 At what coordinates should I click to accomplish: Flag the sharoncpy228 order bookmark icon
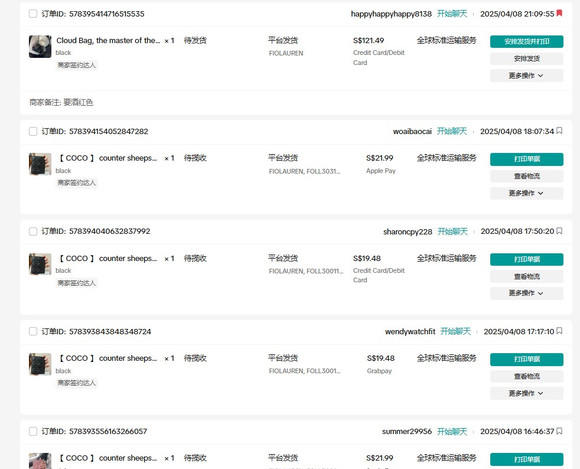(559, 231)
